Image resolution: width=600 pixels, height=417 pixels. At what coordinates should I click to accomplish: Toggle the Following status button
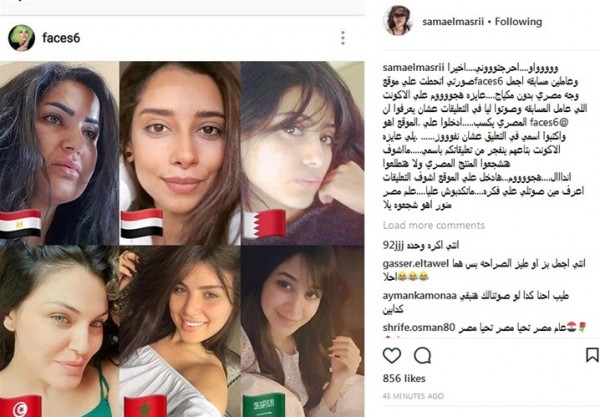coord(518,21)
